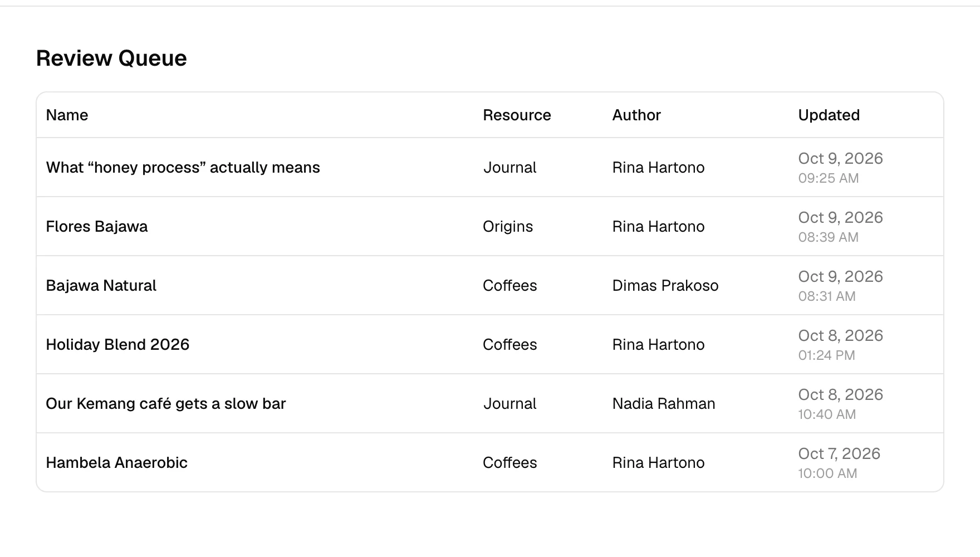Image resolution: width=980 pixels, height=557 pixels.
Task: Click the 08:39 AM timestamp
Action: pos(829,238)
